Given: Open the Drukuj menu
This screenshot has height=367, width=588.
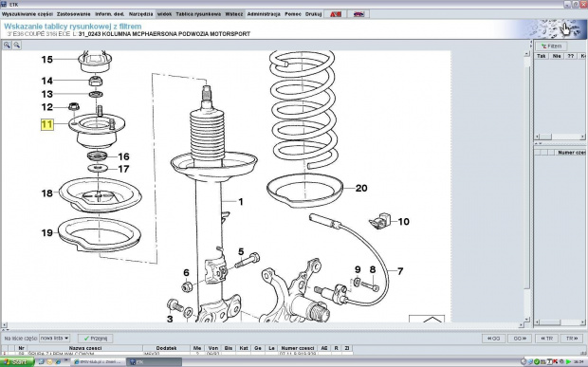Looking at the screenshot, I should (313, 14).
